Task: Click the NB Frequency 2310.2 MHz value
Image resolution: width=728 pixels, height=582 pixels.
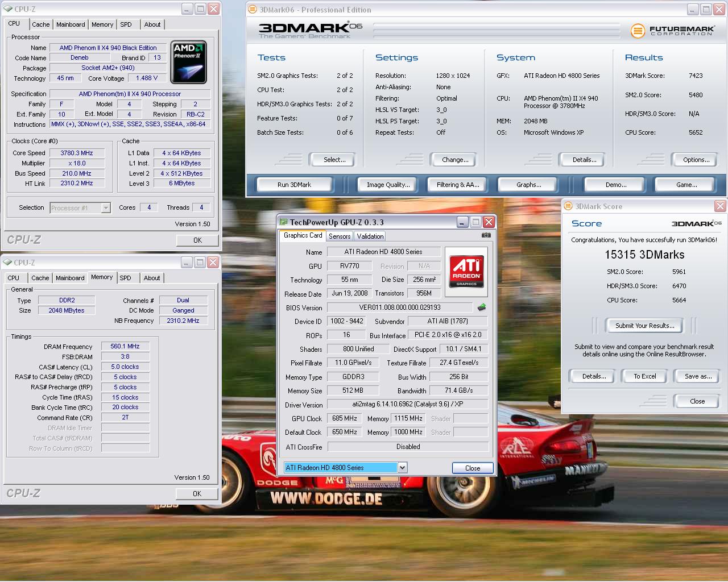Action: tap(183, 321)
